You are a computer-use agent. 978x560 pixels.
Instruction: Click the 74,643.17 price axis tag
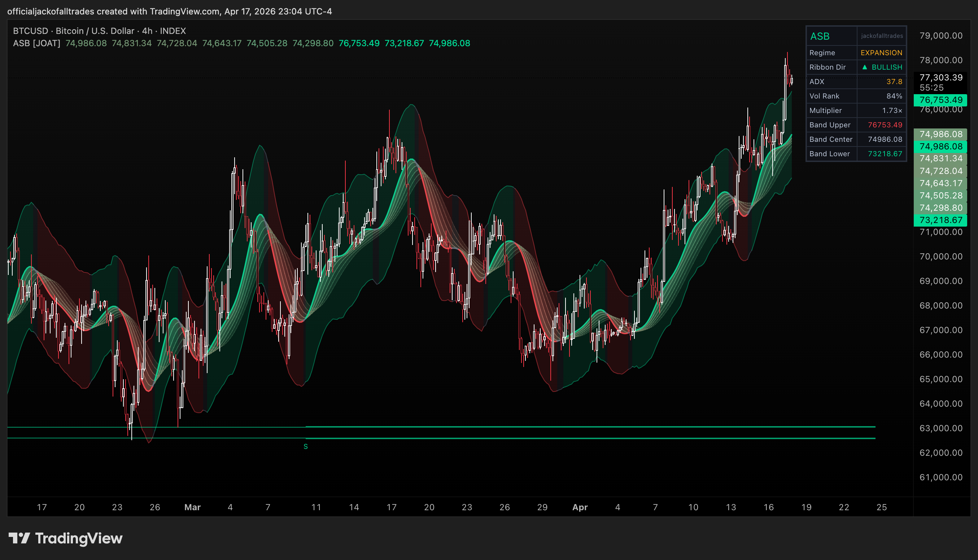(x=941, y=183)
